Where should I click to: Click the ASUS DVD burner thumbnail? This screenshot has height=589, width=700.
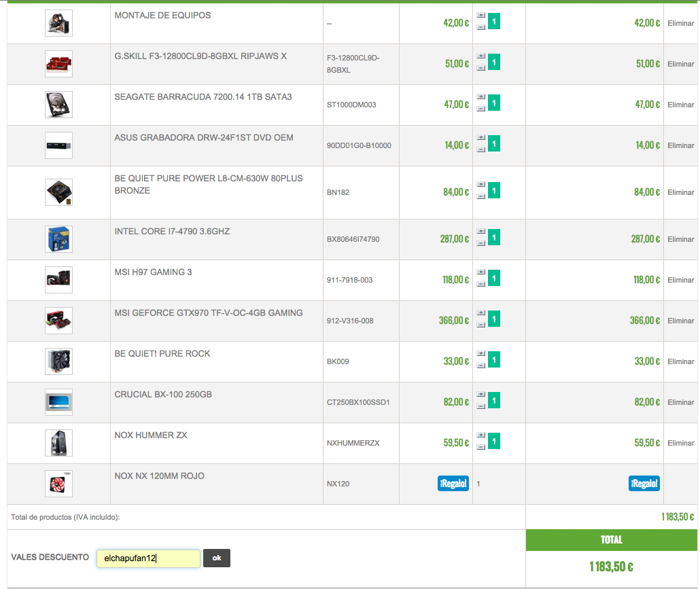[x=58, y=145]
